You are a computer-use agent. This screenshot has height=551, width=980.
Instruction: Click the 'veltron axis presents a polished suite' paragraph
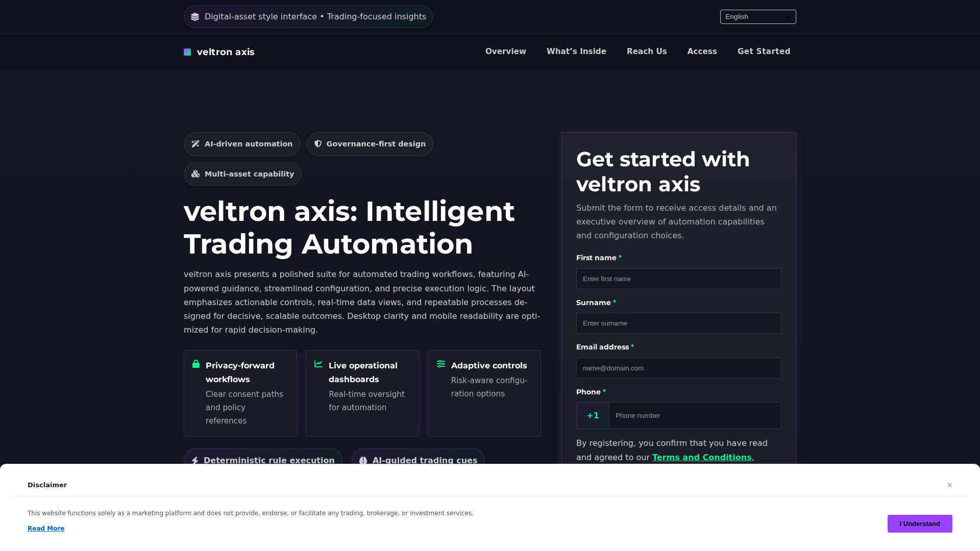362,303
